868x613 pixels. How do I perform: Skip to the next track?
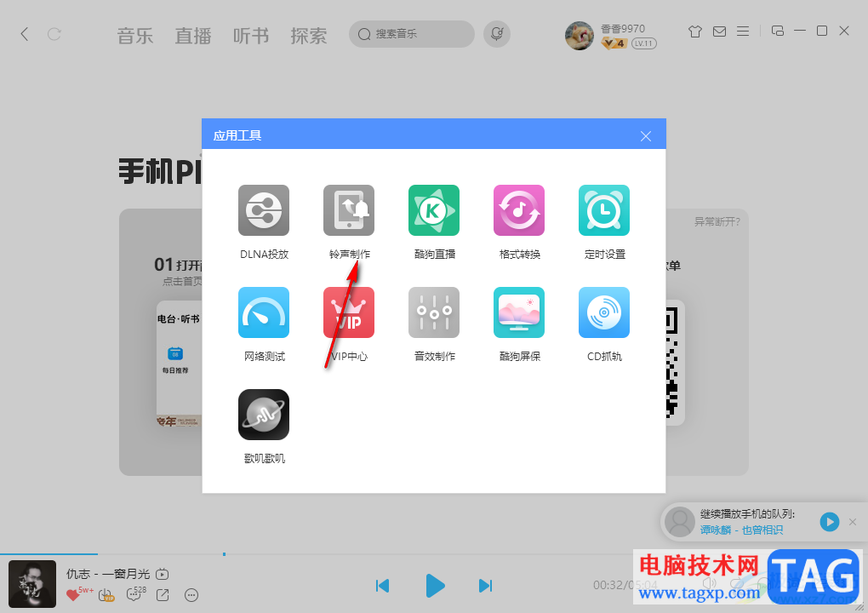click(x=485, y=585)
